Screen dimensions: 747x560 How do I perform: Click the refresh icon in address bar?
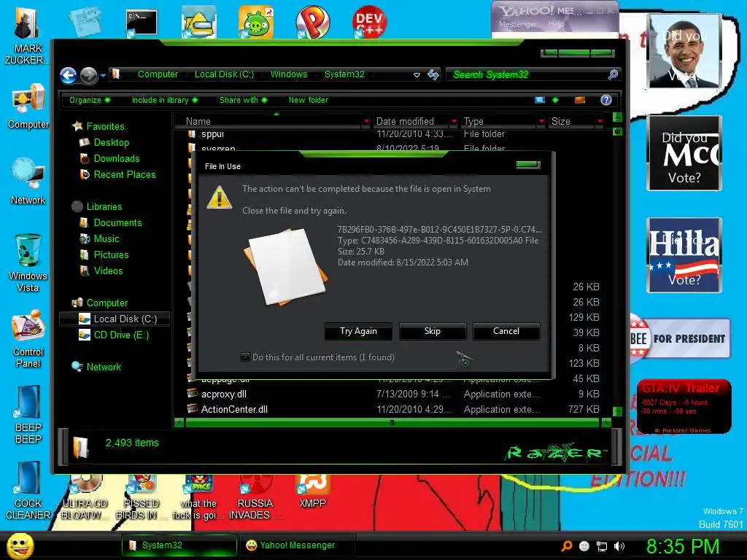click(x=433, y=75)
